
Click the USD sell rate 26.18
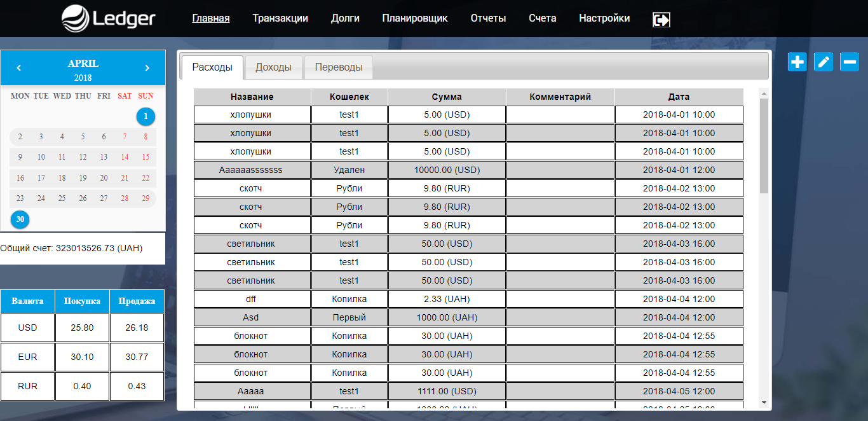pos(137,328)
